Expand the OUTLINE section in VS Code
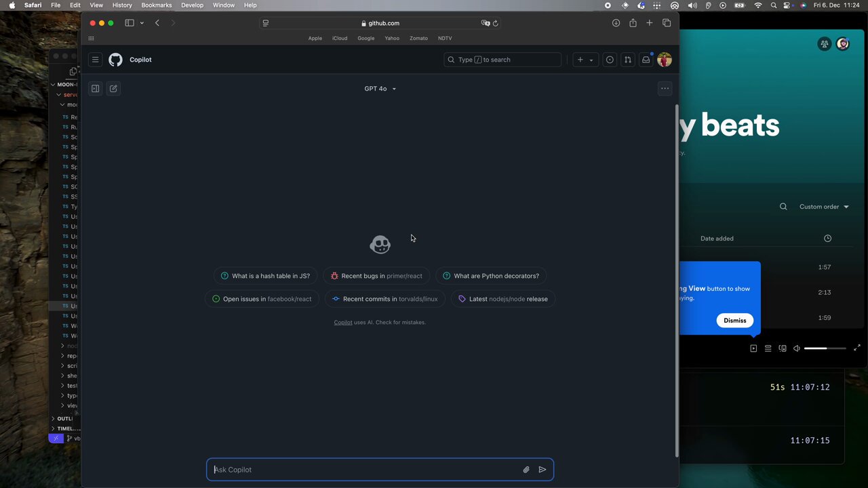This screenshot has width=868, height=488. [63, 419]
